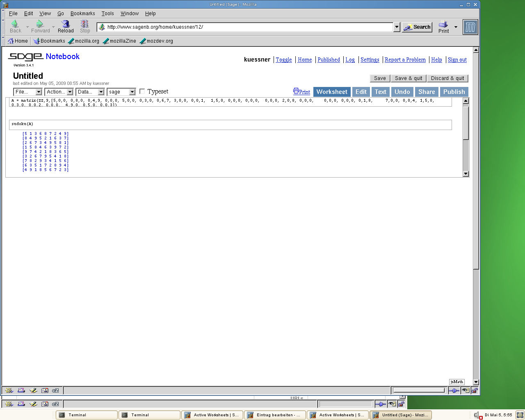Click the Reload toolbar icon
Screen dimensions: 525x420
pyautogui.click(x=66, y=25)
